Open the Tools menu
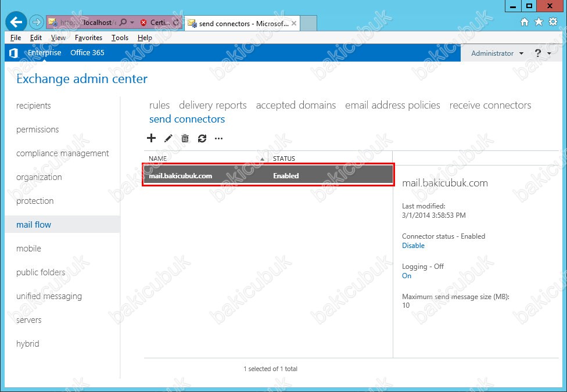The width and height of the screenshot is (567, 392). 120,38
